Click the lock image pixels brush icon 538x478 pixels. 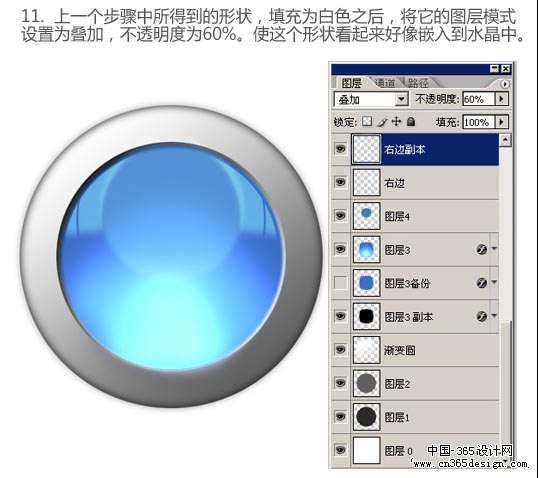point(382,121)
